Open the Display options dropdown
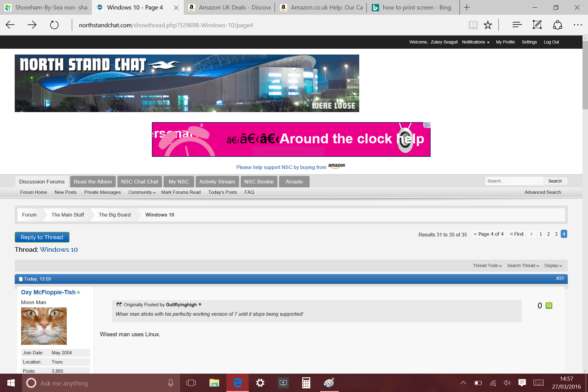This screenshot has width=588, height=392. pos(553,266)
